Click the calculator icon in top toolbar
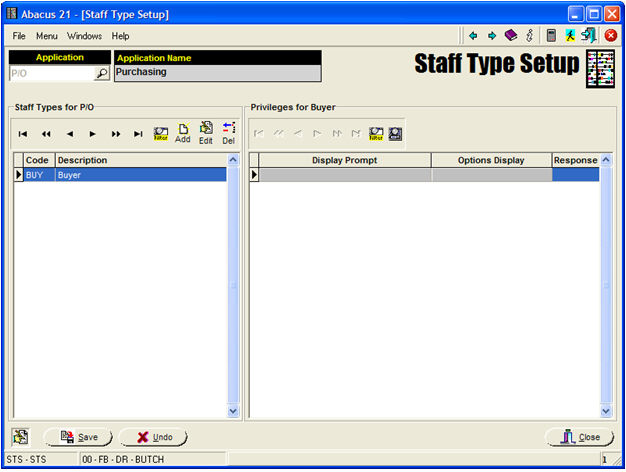The width and height of the screenshot is (626, 472). [550, 35]
